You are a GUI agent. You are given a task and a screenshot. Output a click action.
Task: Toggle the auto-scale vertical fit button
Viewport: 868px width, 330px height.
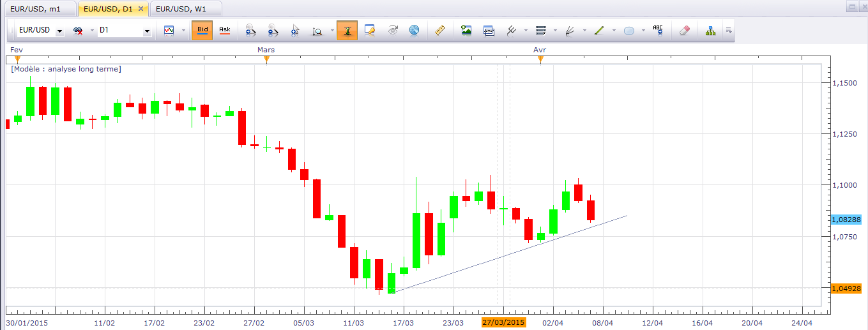tap(347, 30)
